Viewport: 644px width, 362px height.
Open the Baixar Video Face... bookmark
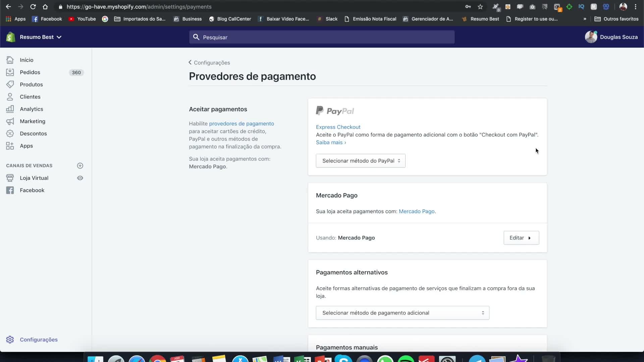pos(283,19)
